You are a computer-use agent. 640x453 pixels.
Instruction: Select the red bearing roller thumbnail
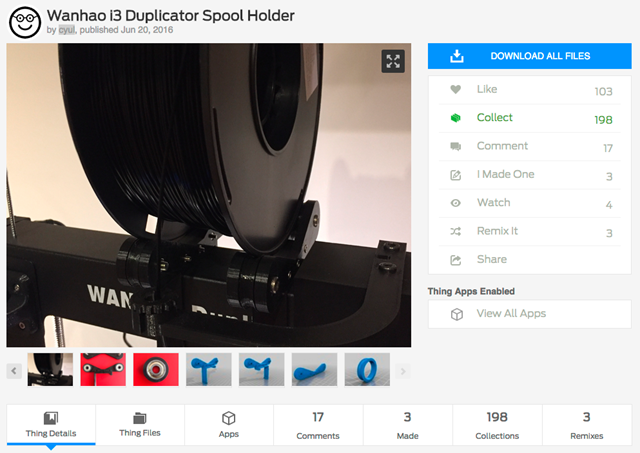[x=156, y=369]
